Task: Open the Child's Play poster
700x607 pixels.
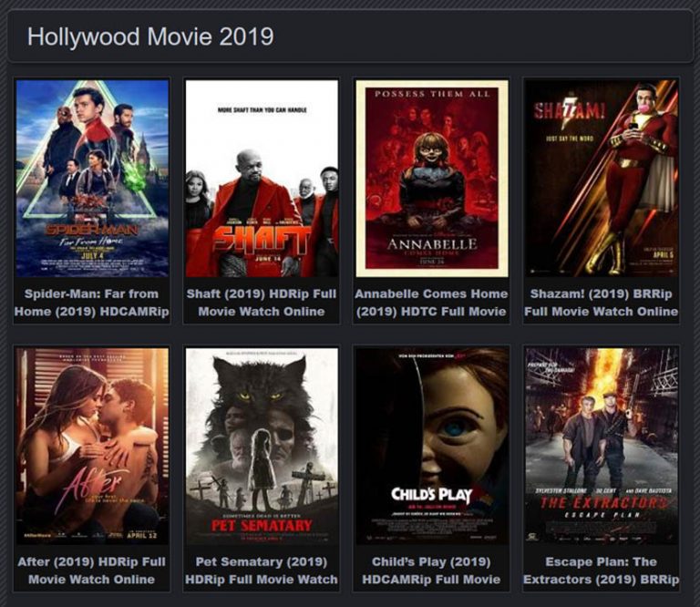Action: coord(432,447)
